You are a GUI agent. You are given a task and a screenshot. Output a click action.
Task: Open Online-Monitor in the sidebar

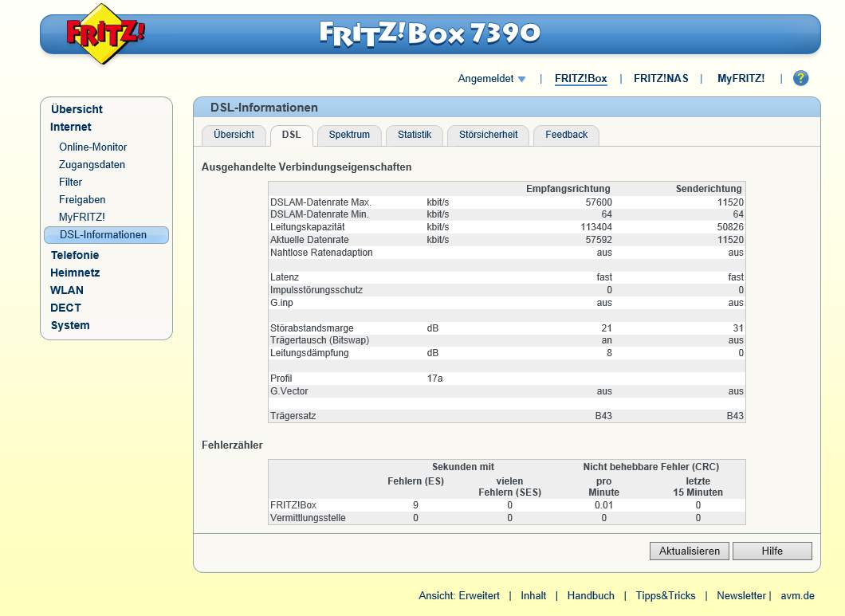(x=92, y=147)
